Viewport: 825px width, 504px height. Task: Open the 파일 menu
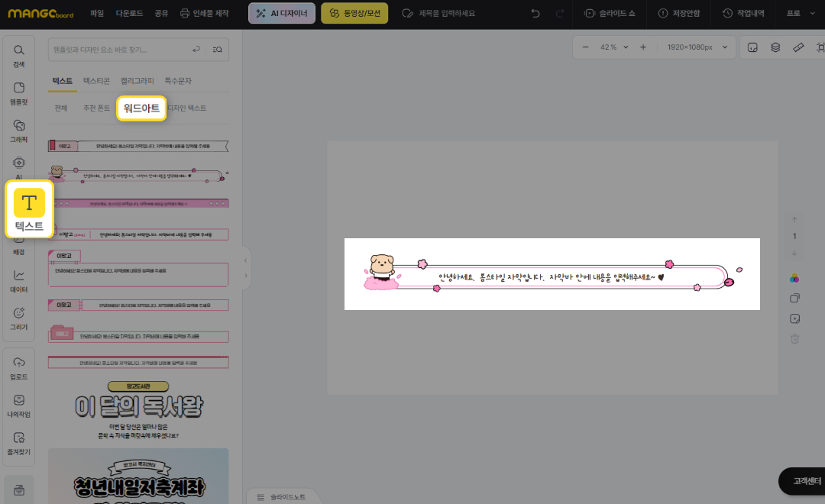tap(96, 14)
